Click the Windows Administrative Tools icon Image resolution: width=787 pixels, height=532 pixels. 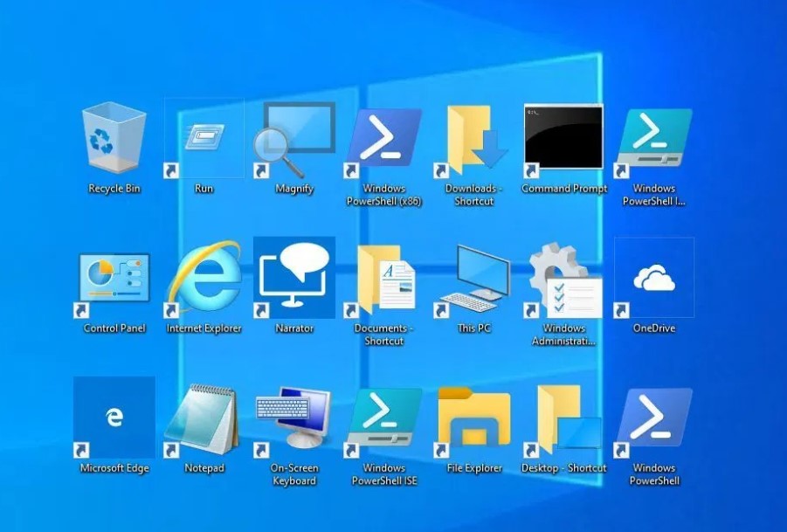(563, 280)
